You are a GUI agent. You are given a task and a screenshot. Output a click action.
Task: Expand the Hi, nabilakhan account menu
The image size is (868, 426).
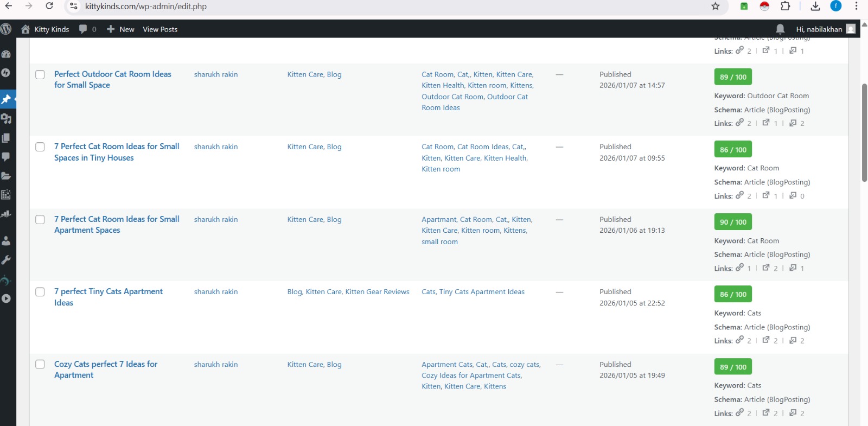coord(825,29)
